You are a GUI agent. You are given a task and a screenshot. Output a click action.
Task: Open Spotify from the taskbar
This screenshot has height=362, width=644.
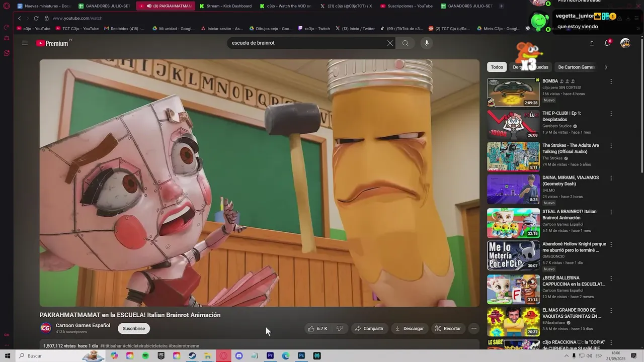pyautogui.click(x=145, y=356)
